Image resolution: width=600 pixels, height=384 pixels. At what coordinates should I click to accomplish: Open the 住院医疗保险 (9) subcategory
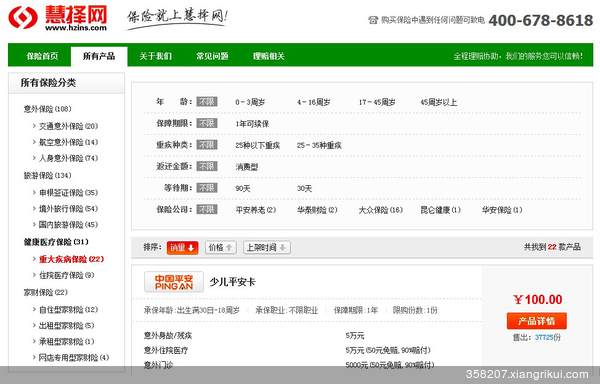pos(67,275)
